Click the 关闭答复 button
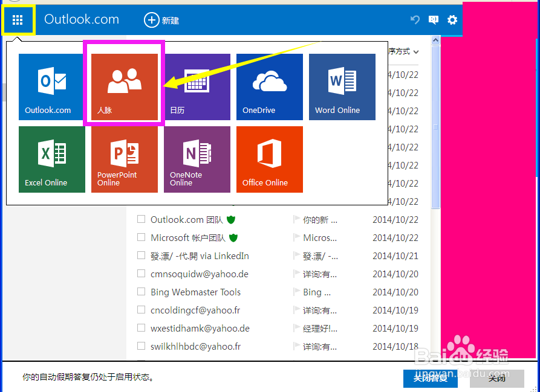The image size is (540, 392). point(431,379)
